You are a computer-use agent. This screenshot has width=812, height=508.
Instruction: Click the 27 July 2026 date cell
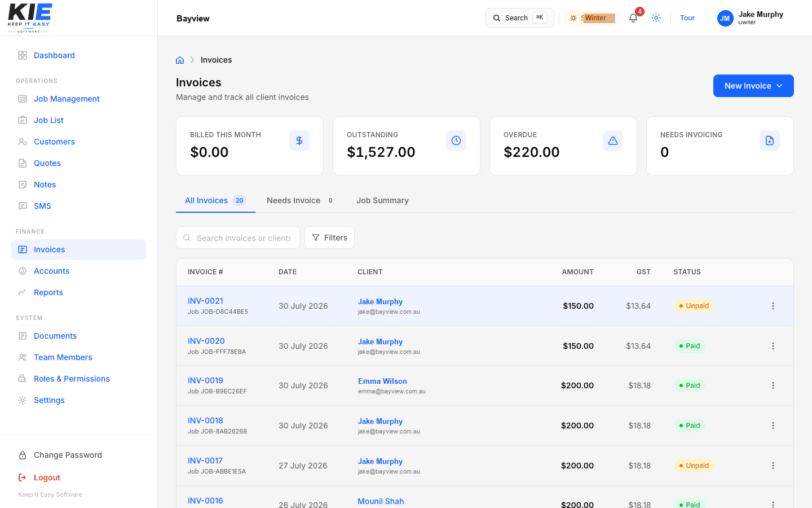pyautogui.click(x=303, y=466)
